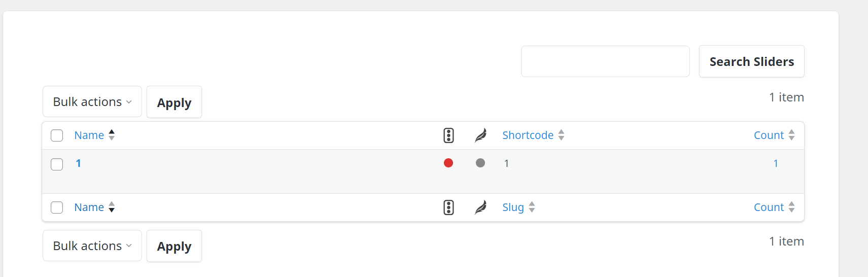The image size is (868, 277).
Task: Click the top Apply button
Action: coord(174,102)
